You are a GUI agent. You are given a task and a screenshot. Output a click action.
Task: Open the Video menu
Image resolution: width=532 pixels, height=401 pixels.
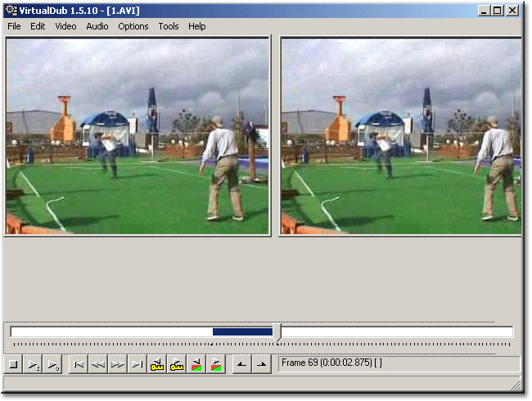click(65, 26)
